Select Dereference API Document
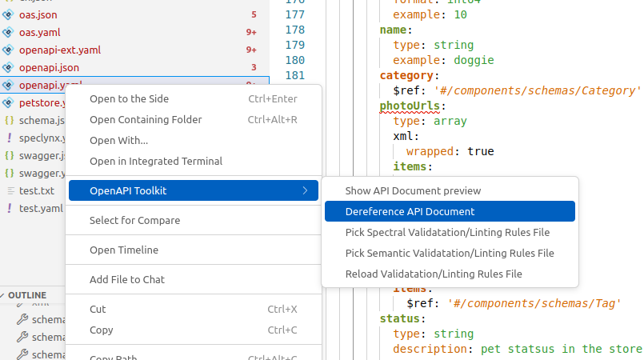 [x=410, y=211]
